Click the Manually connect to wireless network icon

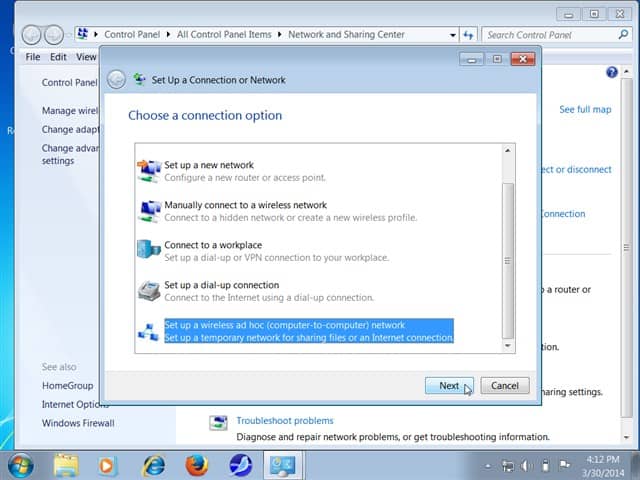tap(148, 211)
